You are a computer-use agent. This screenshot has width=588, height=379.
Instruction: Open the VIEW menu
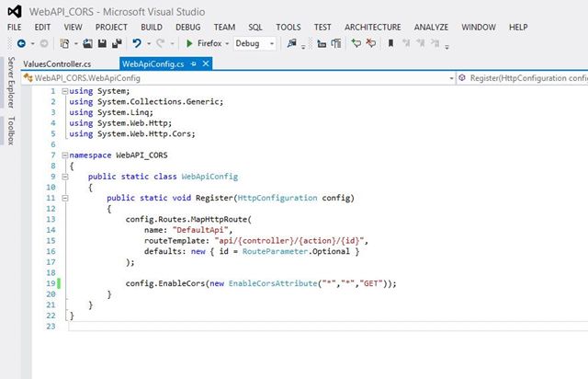pos(73,27)
